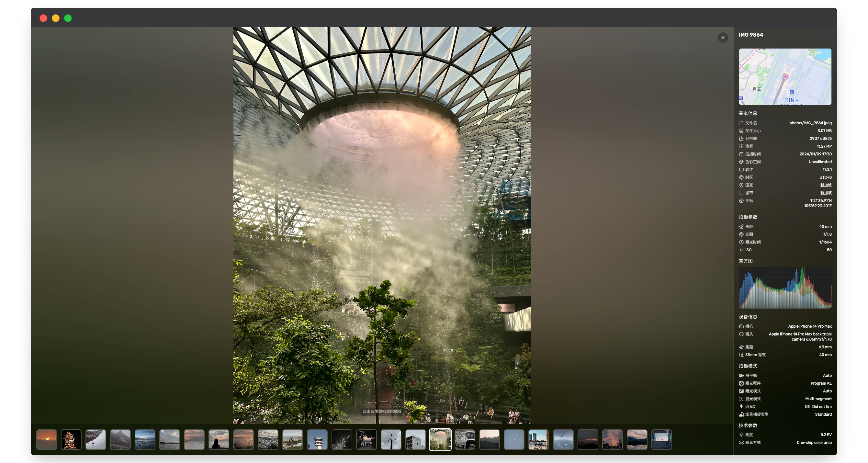Click the red location pin on the map
868x463 pixels.
click(786, 77)
